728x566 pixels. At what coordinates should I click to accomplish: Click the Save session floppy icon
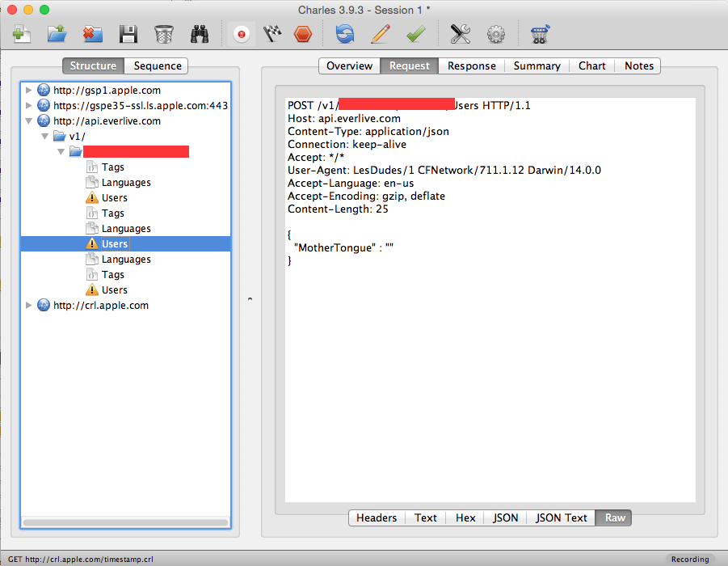pyautogui.click(x=128, y=35)
